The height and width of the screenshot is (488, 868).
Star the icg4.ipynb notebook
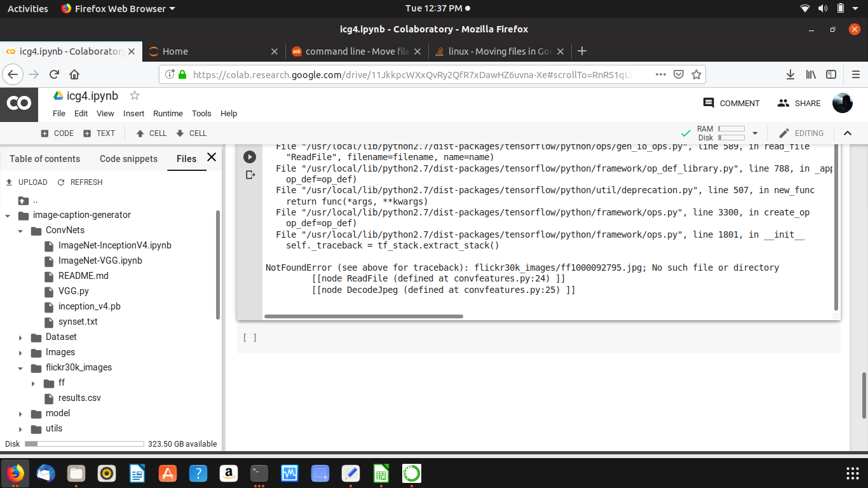click(134, 95)
